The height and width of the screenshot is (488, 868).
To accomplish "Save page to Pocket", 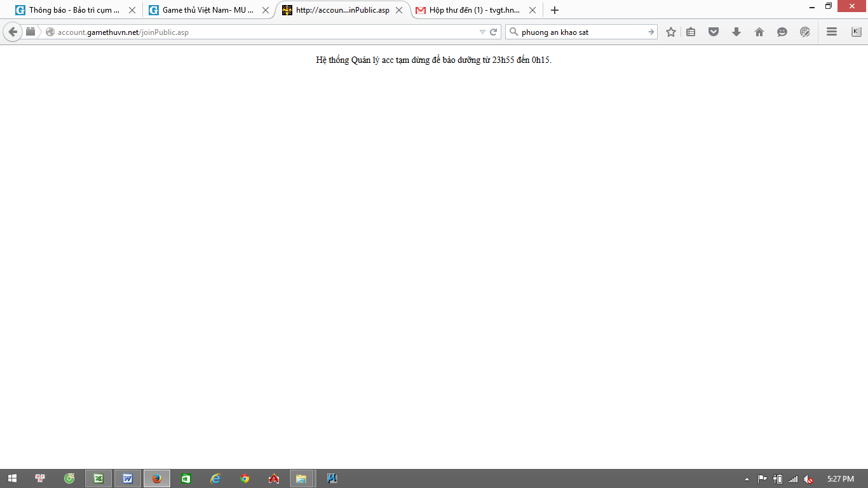I will 714,32.
